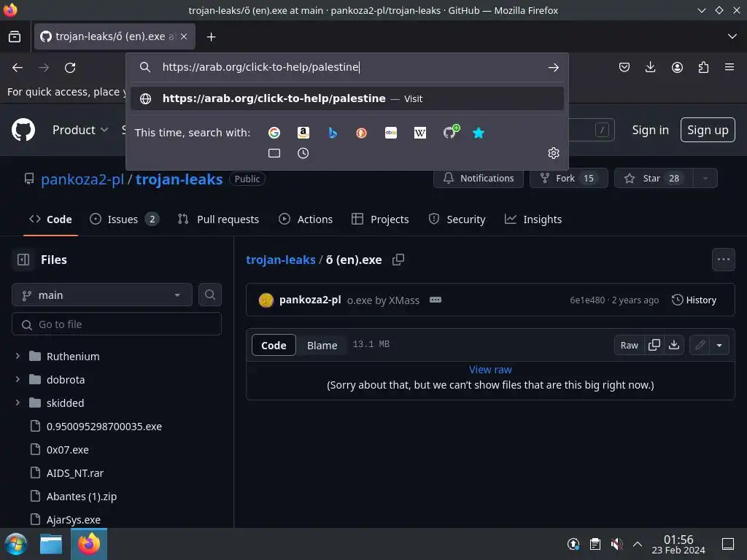The image size is (747, 560).
Task: Open View raw link
Action: [x=490, y=370]
